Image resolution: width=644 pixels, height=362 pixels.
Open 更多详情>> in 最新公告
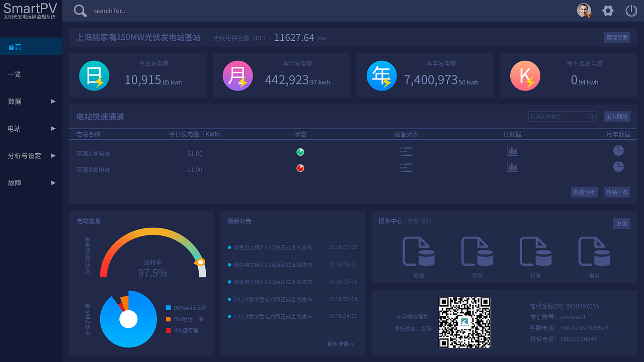pos(342,343)
